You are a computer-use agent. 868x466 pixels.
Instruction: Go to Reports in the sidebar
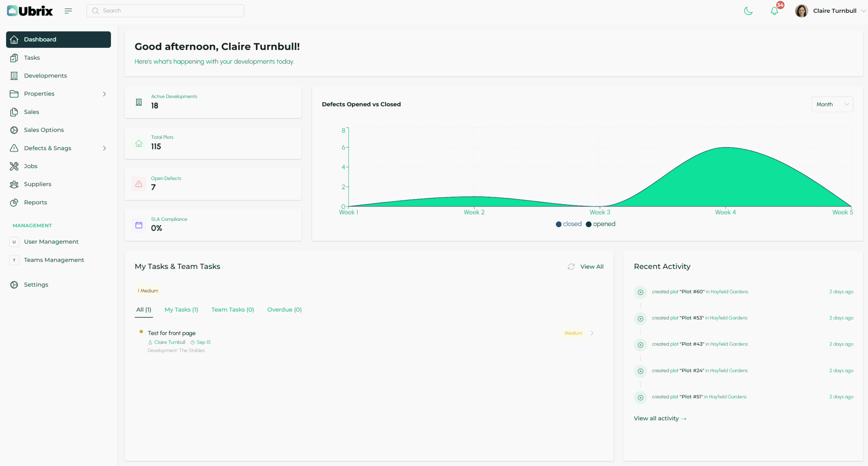click(x=35, y=202)
